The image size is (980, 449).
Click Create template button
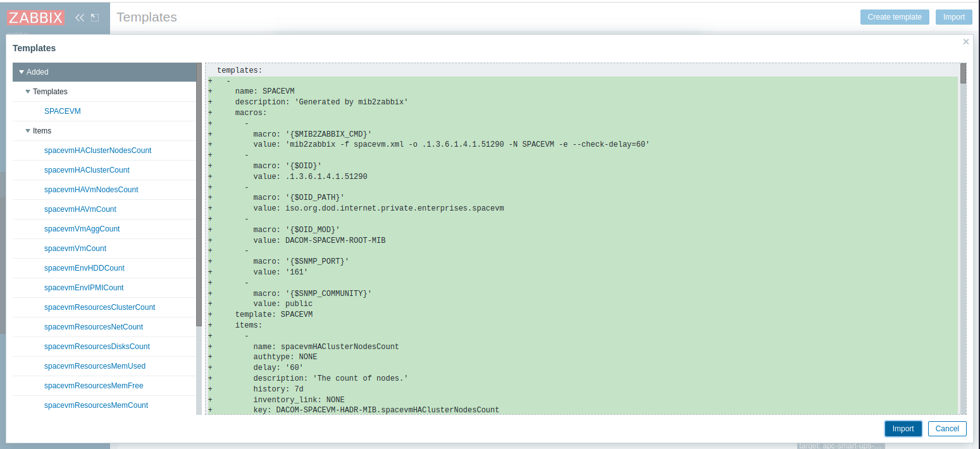pyautogui.click(x=895, y=17)
